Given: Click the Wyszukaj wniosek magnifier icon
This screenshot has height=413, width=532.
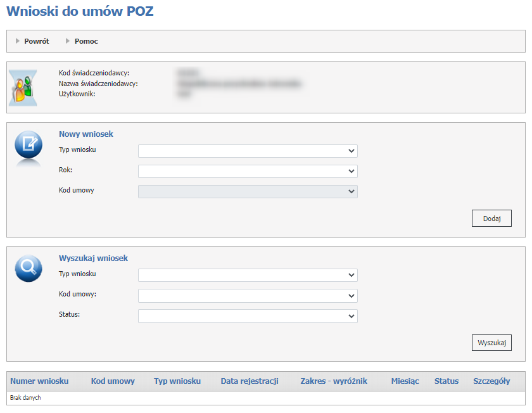Looking at the screenshot, I should click(28, 269).
